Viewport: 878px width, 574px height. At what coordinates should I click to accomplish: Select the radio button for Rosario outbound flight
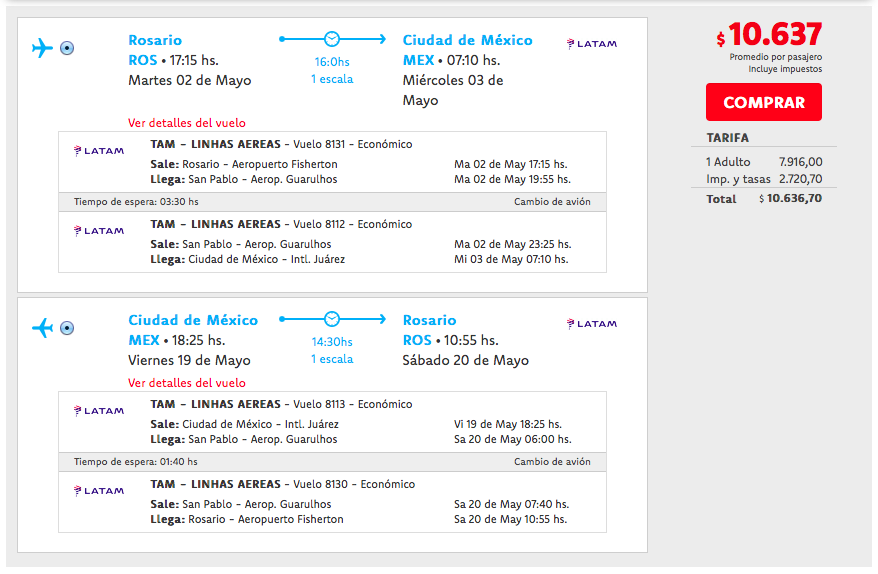click(67, 48)
